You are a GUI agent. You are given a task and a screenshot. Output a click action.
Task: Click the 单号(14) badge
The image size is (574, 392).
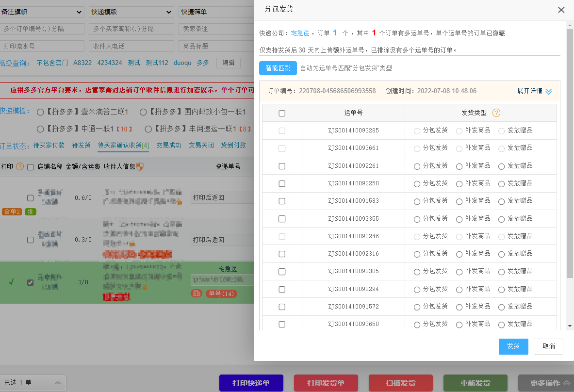tap(221, 294)
